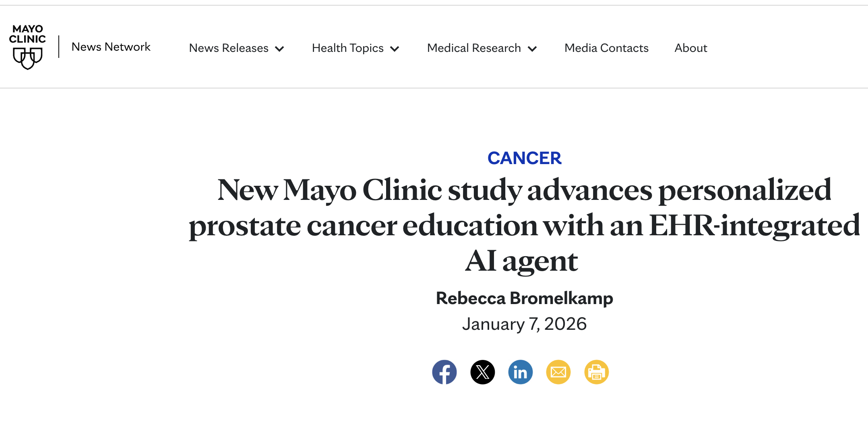Viewport: 868px width, 440px height.
Task: Open the News Network menu item
Action: tap(111, 47)
